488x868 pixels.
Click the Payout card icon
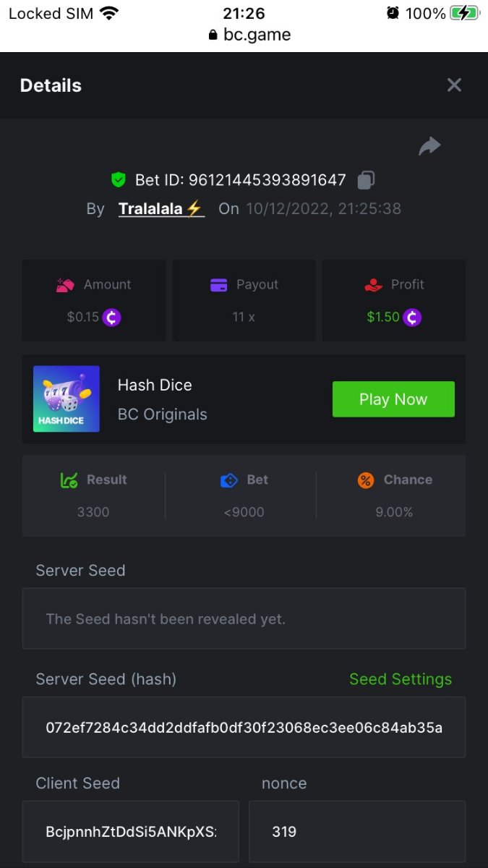click(219, 285)
